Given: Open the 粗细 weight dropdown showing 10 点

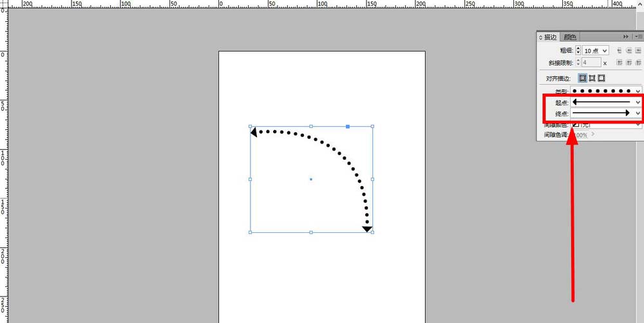Looking at the screenshot, I should [596, 50].
